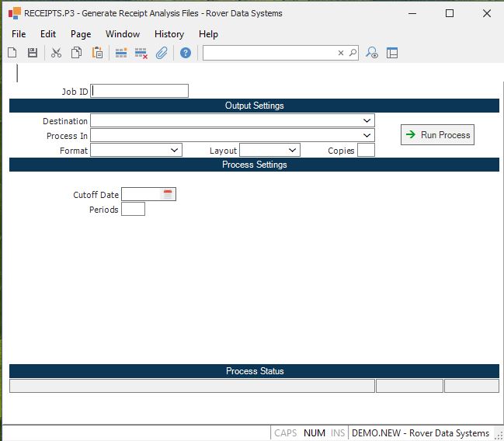The height and width of the screenshot is (441, 504).
Task: Click the Job ID input field
Action: coord(140,91)
